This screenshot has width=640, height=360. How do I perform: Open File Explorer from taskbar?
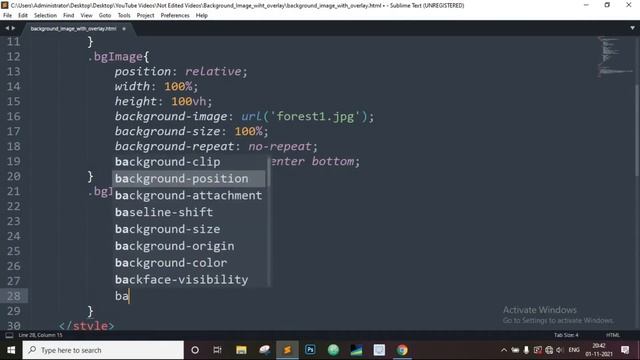point(241,350)
